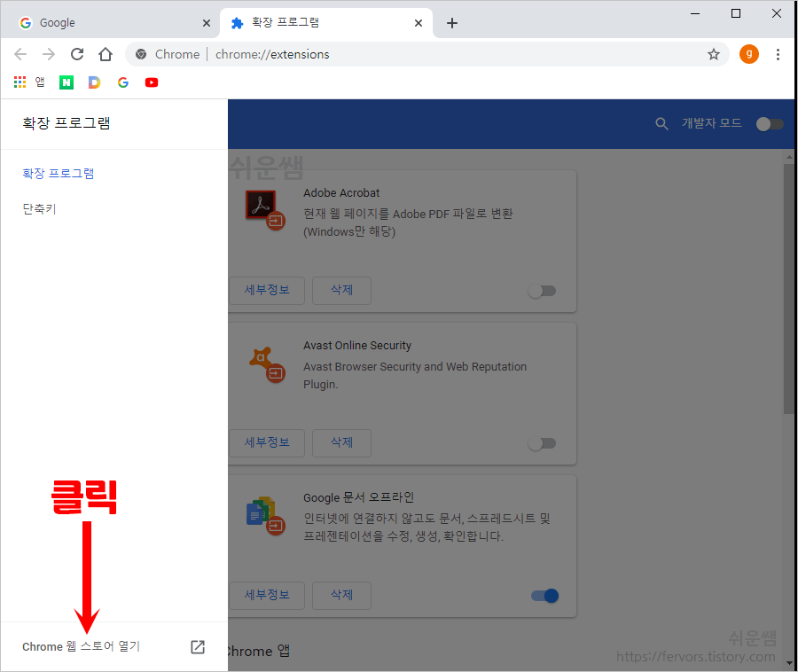
Task: Switch to the Google tab
Action: 110,23
